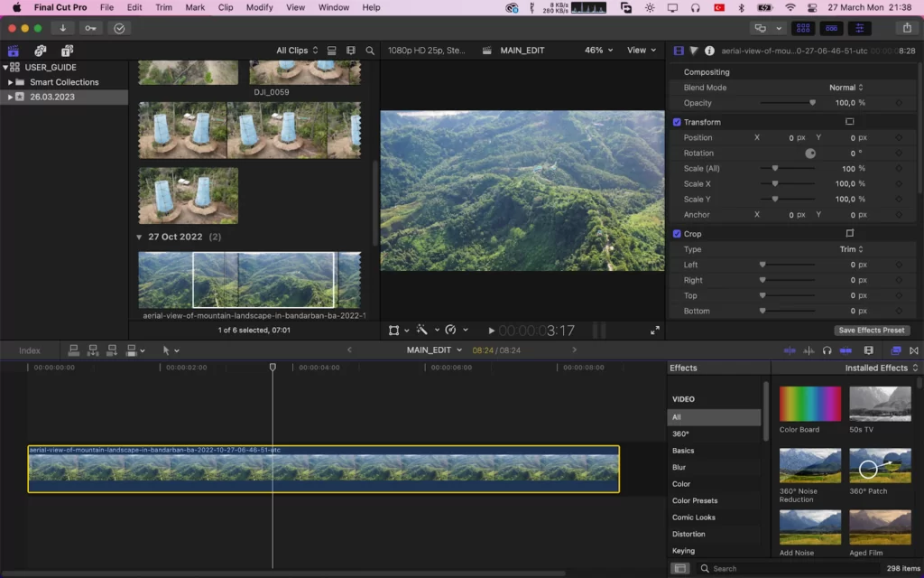
Task: Open the Import Media arrow icon
Action: 62,28
